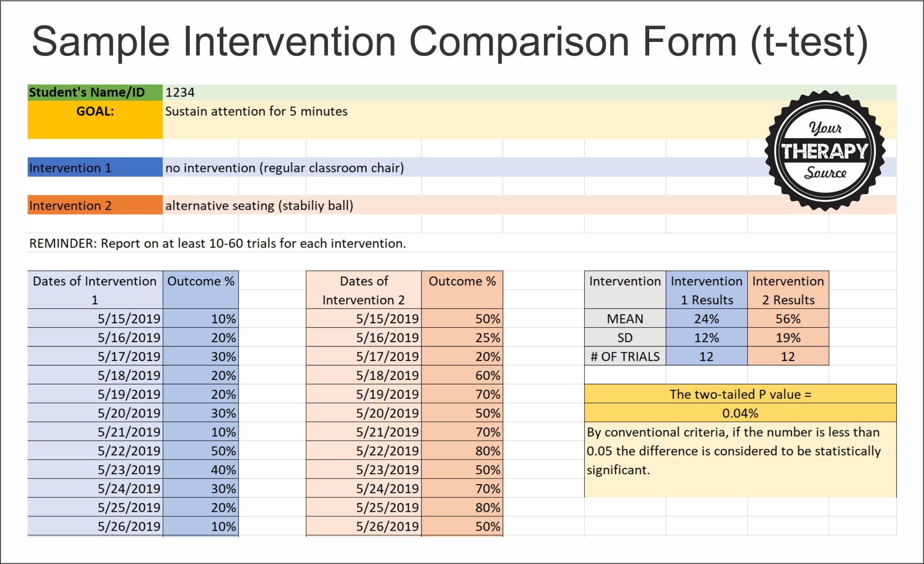This screenshot has height=564, width=924.
Task: Select the 5/18/2019 outcome 60% in Intervention 2
Action: [x=462, y=375]
